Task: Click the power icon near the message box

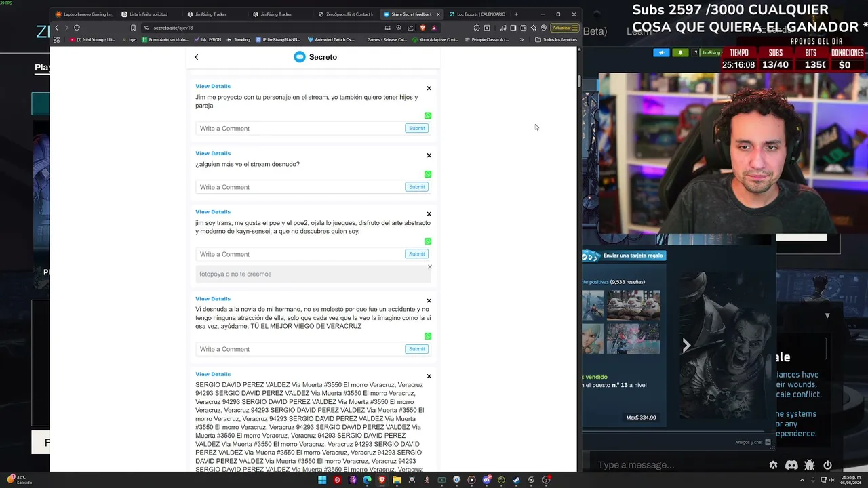Action: click(x=827, y=465)
